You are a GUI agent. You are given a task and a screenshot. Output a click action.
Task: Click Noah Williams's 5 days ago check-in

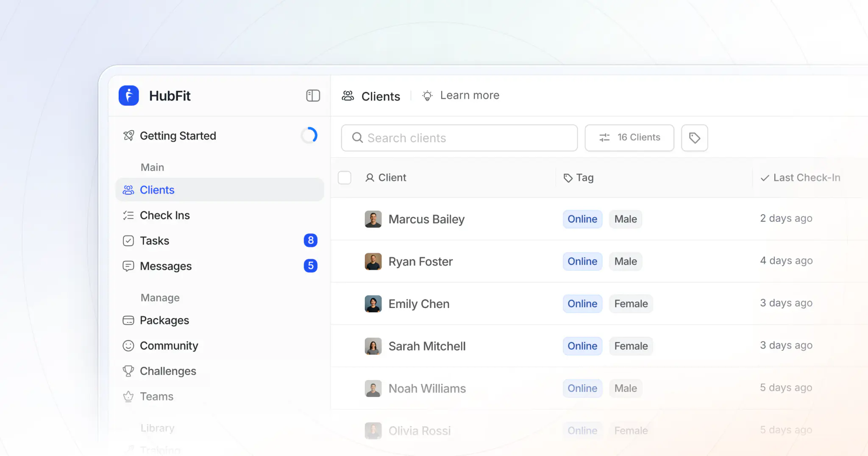(x=786, y=388)
